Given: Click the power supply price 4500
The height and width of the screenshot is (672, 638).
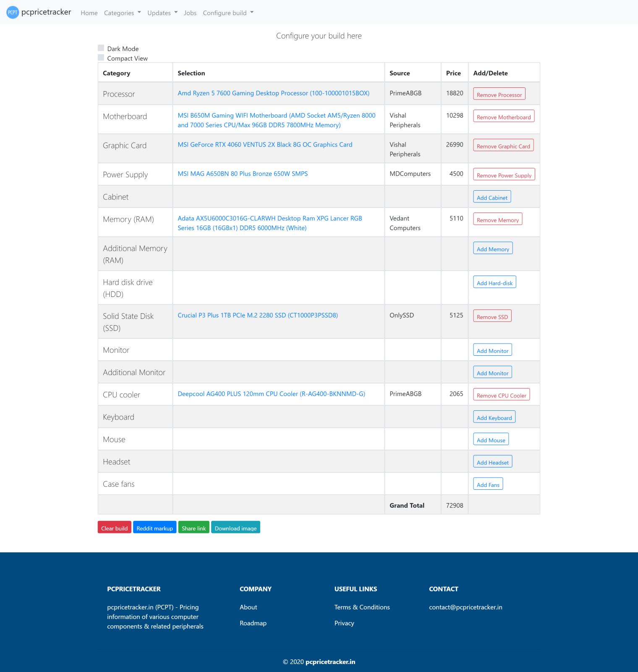Looking at the screenshot, I should point(456,174).
